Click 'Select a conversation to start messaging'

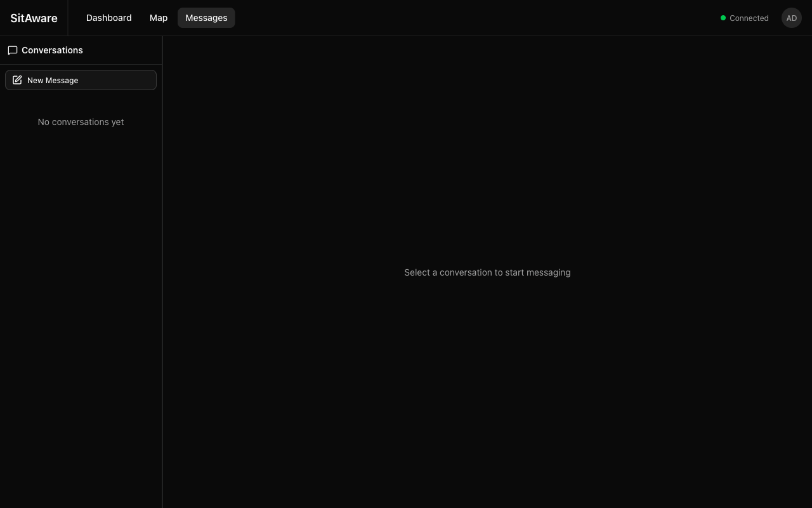487,272
